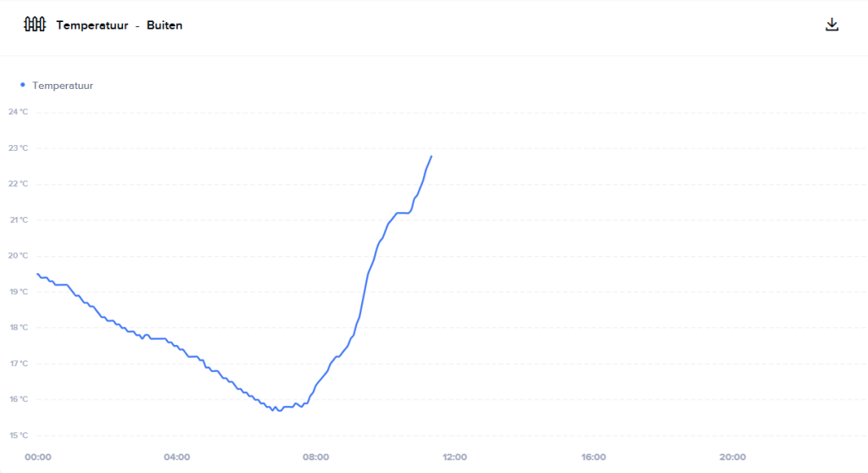Click the blue Temperatuur legend dot
Viewport: 868px width, 473px height.
click(22, 85)
